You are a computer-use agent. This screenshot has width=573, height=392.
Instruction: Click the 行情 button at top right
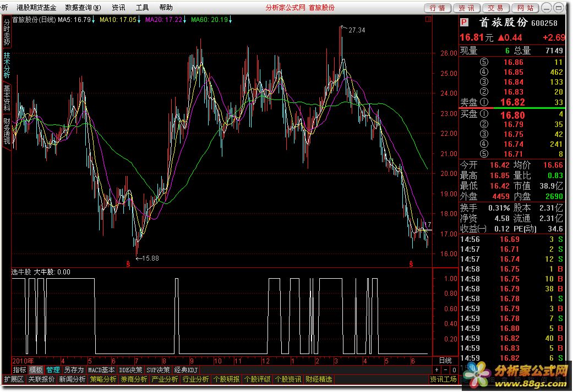coord(438,8)
